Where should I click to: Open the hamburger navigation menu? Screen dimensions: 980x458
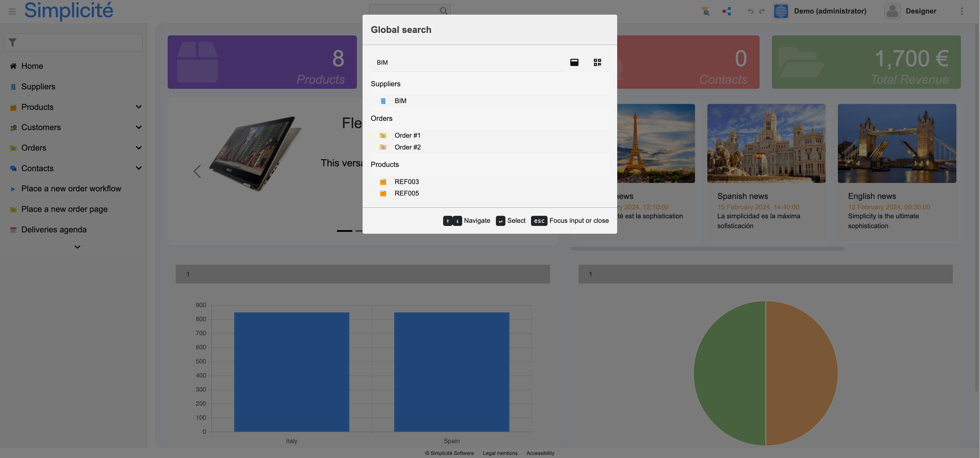coord(12,11)
